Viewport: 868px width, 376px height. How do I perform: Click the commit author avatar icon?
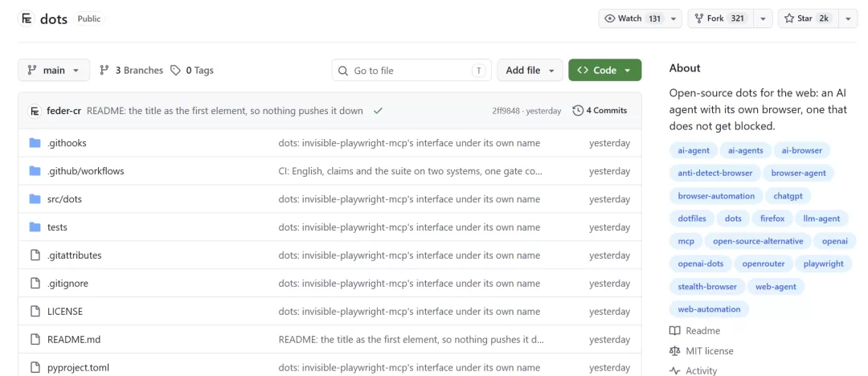click(x=35, y=111)
